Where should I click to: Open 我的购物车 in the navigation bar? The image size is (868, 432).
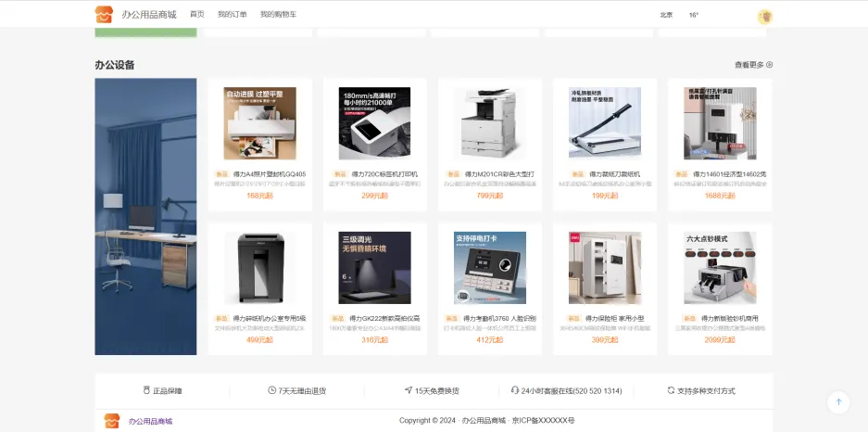click(279, 15)
